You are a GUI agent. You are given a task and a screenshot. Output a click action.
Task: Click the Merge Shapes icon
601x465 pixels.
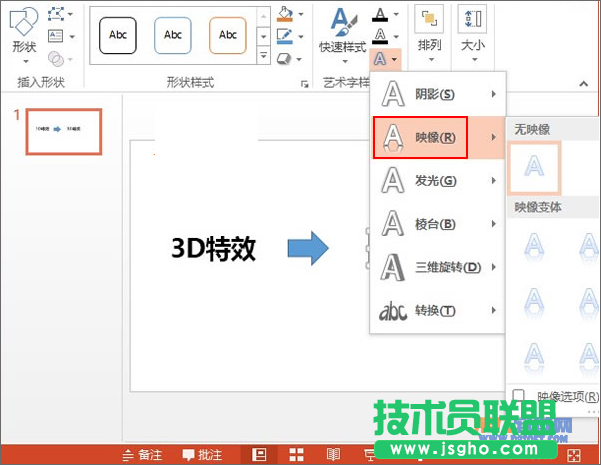pyautogui.click(x=56, y=59)
